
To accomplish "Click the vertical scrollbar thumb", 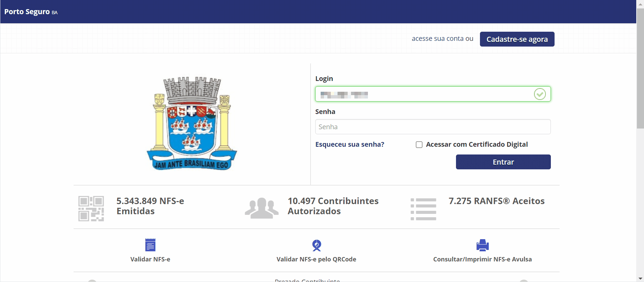I will 640,68.
